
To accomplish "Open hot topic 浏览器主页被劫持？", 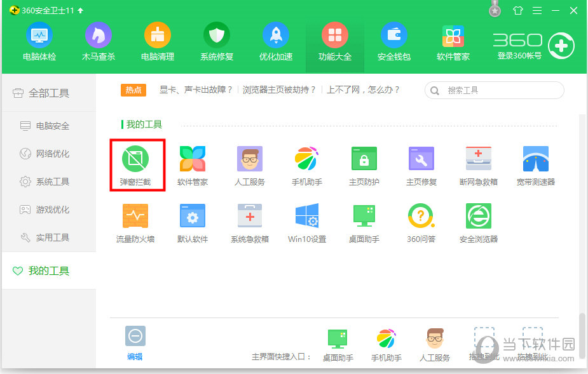I will pos(279,90).
